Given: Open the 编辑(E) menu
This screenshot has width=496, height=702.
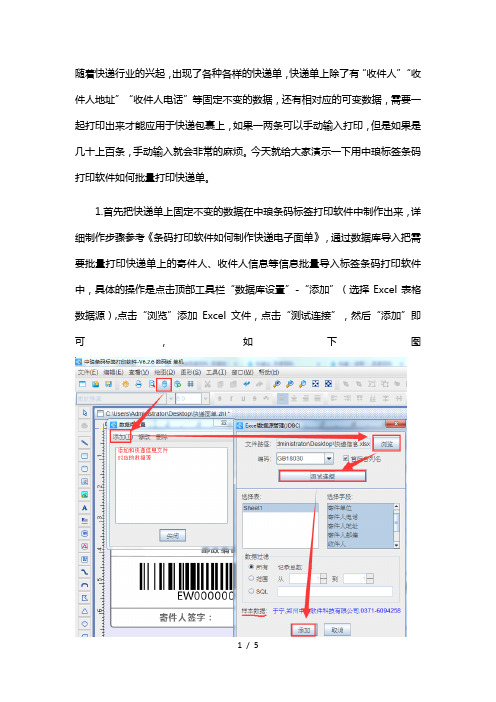Looking at the screenshot, I should 113,372.
